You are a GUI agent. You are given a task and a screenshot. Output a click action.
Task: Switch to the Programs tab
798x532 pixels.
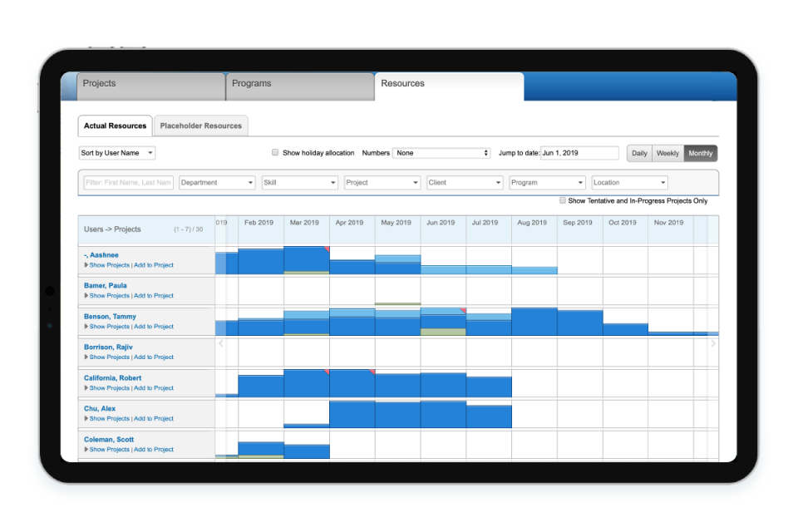250,83
